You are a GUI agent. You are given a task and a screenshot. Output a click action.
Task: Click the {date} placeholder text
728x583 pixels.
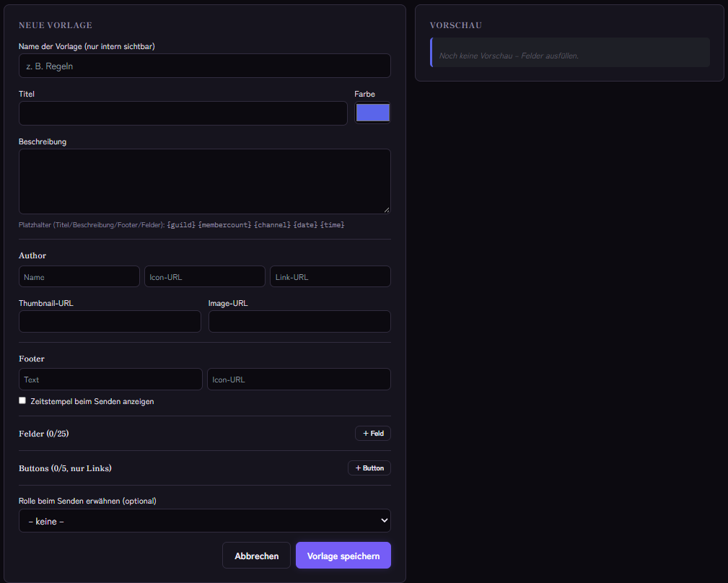coord(305,224)
